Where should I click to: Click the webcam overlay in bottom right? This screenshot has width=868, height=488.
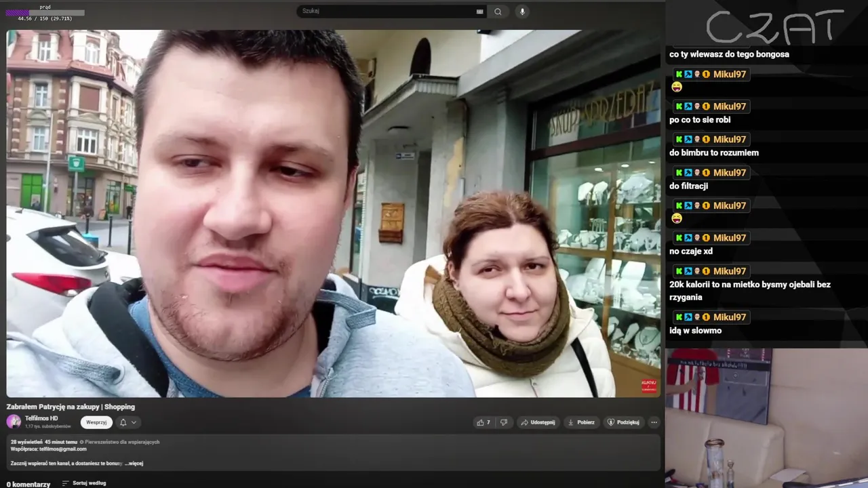coord(766,418)
